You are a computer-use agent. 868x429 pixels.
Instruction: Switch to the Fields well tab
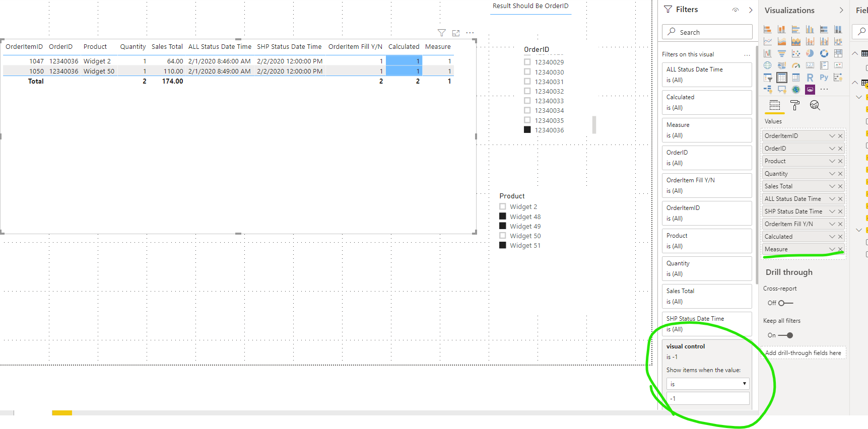pos(775,105)
